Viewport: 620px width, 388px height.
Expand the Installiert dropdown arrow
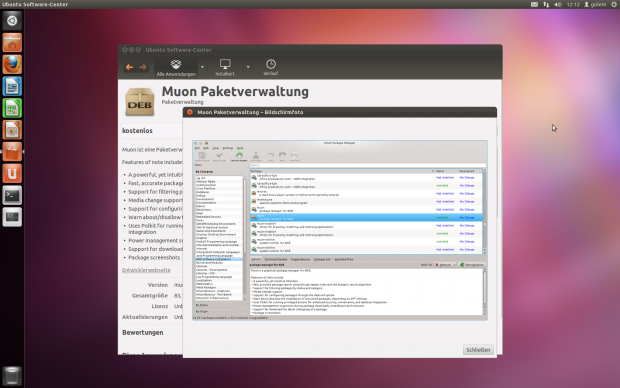(248, 67)
